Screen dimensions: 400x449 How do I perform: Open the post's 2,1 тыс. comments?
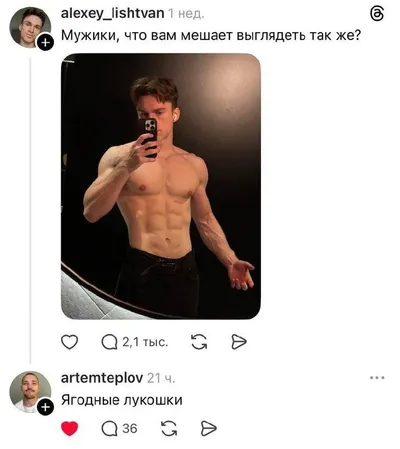point(135,342)
